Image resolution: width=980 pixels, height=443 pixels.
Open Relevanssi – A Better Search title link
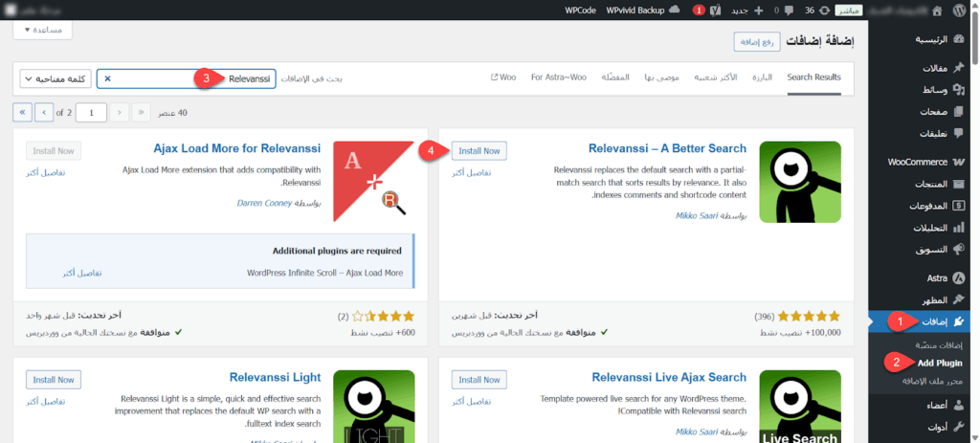pyautogui.click(x=667, y=148)
